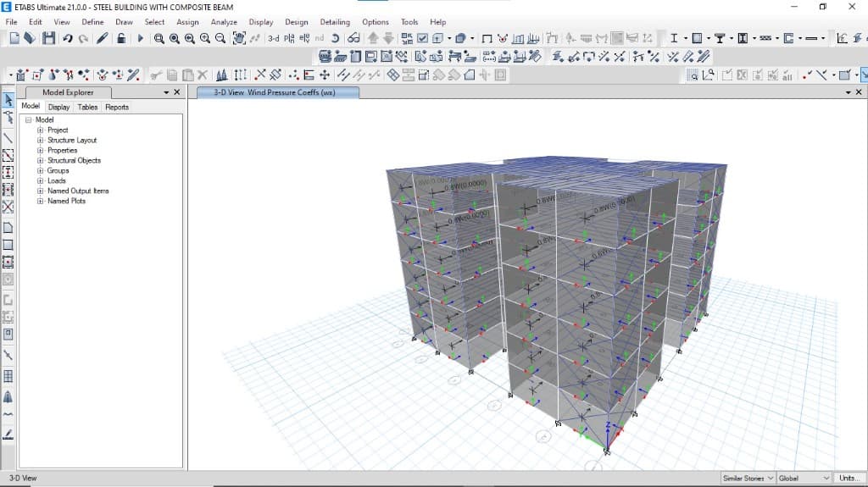Select the Reshape Object tool
The height and width of the screenshot is (487, 868).
coord(8,117)
